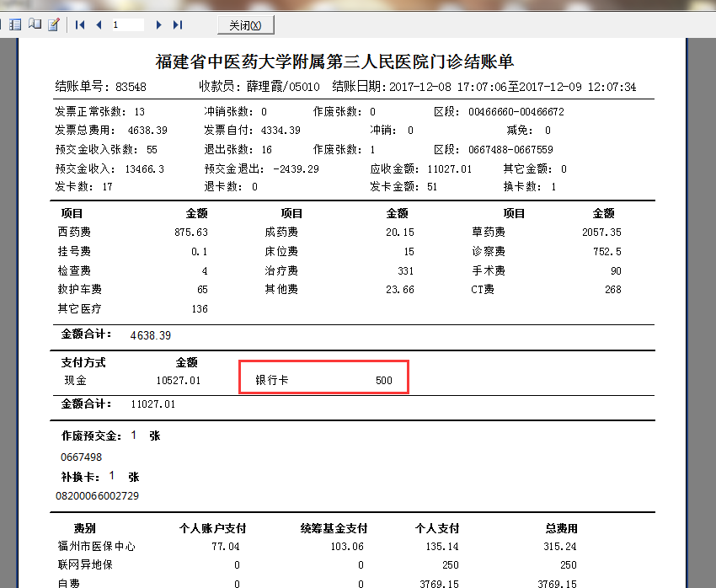
Task: Click the 西药费 amount 875.63
Action: 191,233
